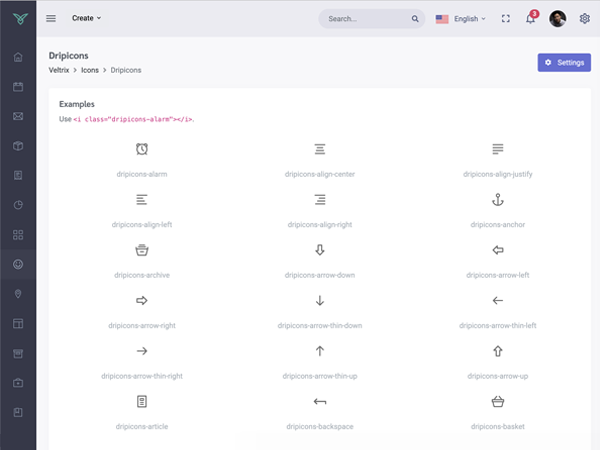
Task: Click the dripicons-arrow-down icon
Action: (x=320, y=250)
